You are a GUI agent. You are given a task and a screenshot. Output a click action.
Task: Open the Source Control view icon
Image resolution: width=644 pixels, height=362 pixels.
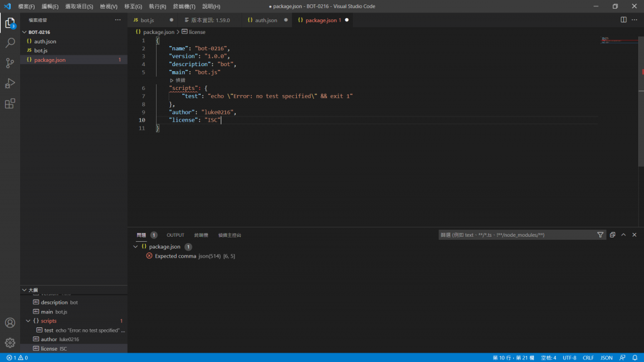pyautogui.click(x=10, y=63)
